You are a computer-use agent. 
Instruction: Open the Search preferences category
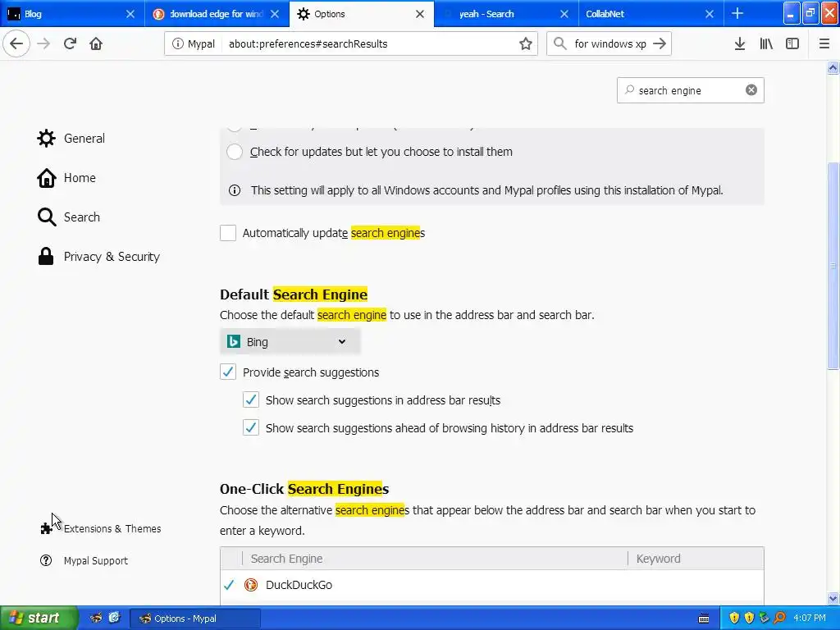pyautogui.click(x=69, y=217)
